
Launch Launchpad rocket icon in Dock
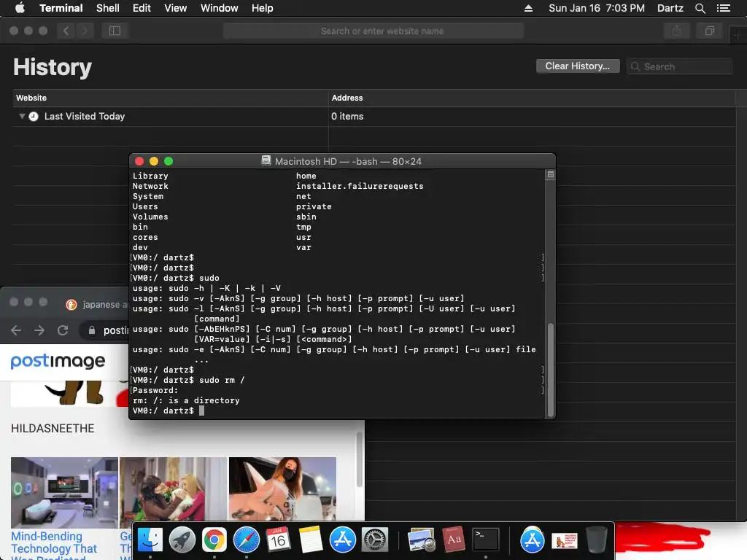(182, 540)
